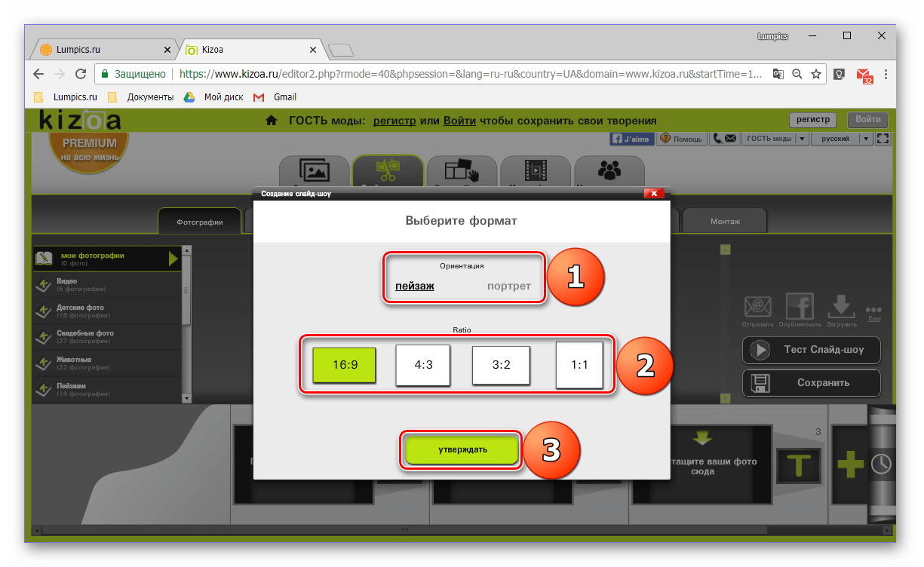Click the Тест Слайд-шоу button
The width and height of the screenshot is (924, 567).
click(812, 350)
